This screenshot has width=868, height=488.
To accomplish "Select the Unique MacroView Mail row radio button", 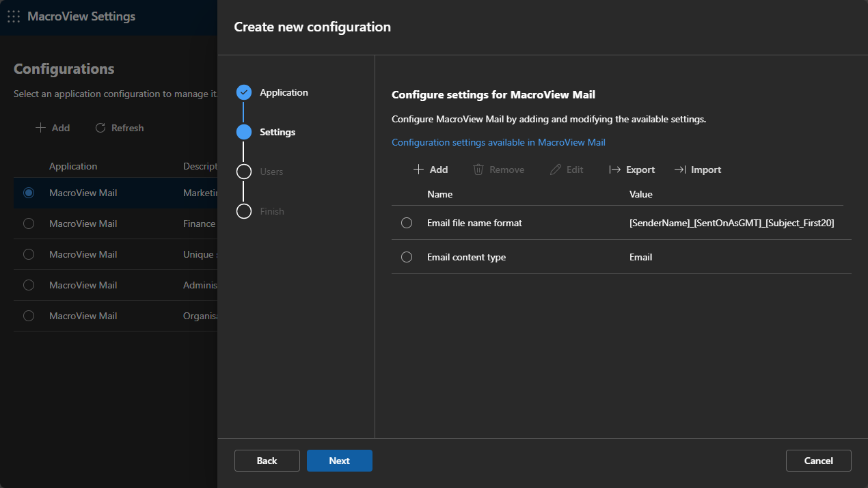I will click(x=29, y=254).
